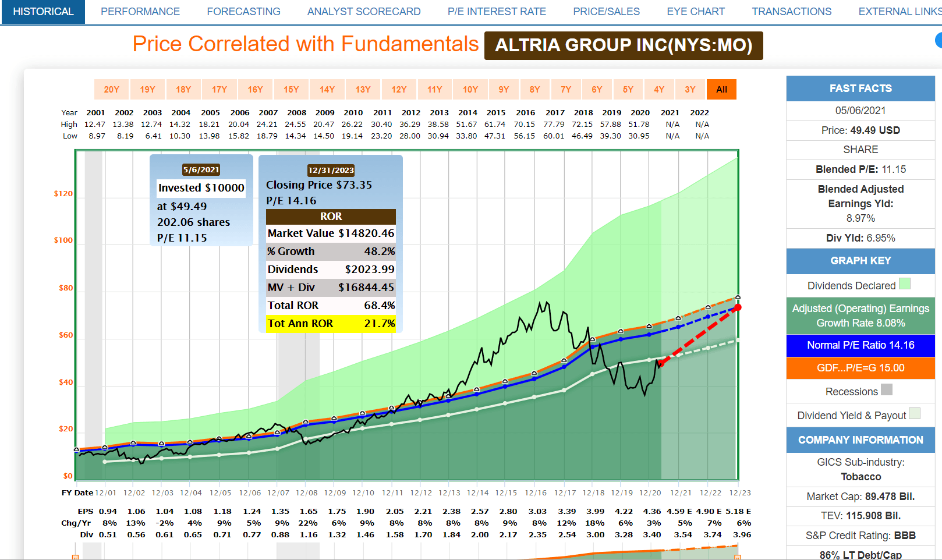
Task: Toggle the Recessions gray swatch
Action: tap(887, 389)
